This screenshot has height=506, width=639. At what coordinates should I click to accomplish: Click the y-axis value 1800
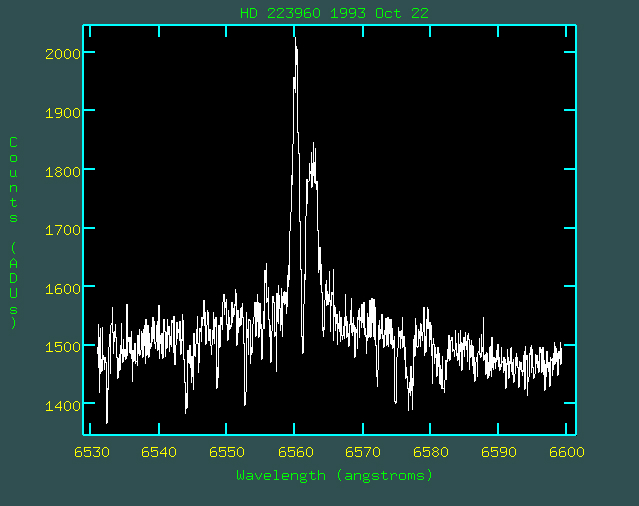coord(63,172)
